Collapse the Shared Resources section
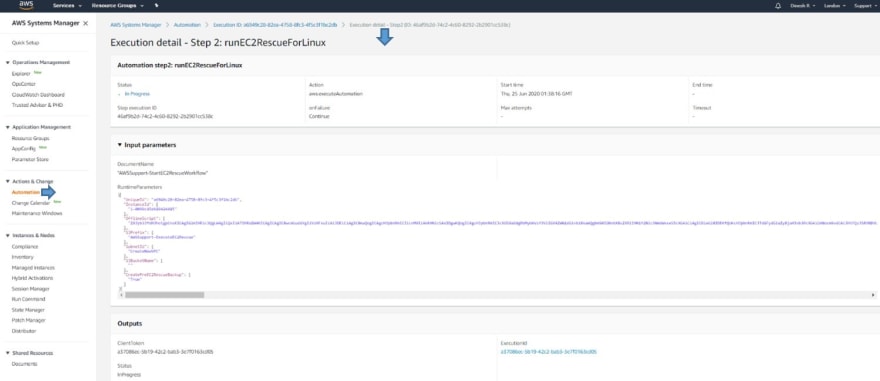 pos(8,353)
